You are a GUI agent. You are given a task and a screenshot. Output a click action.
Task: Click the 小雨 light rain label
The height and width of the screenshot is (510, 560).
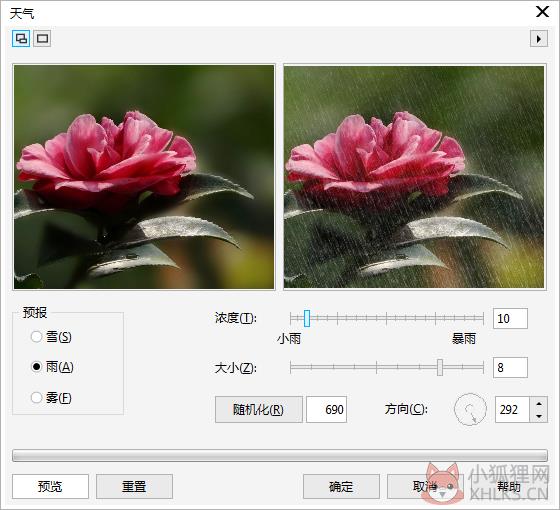coord(289,339)
